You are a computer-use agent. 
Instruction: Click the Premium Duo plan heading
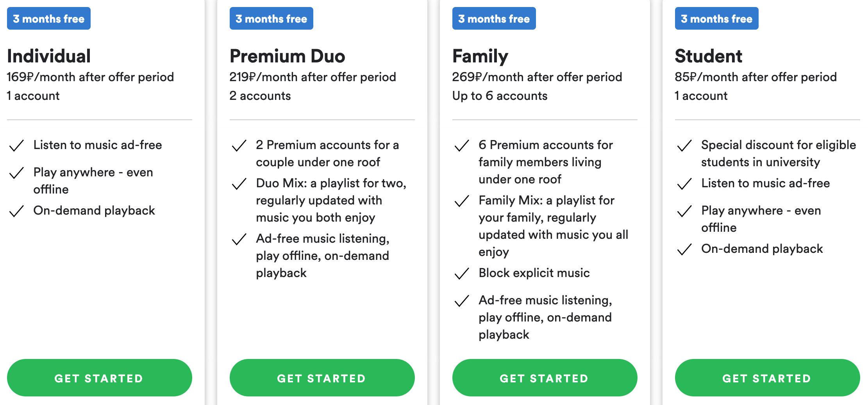pyautogui.click(x=288, y=56)
